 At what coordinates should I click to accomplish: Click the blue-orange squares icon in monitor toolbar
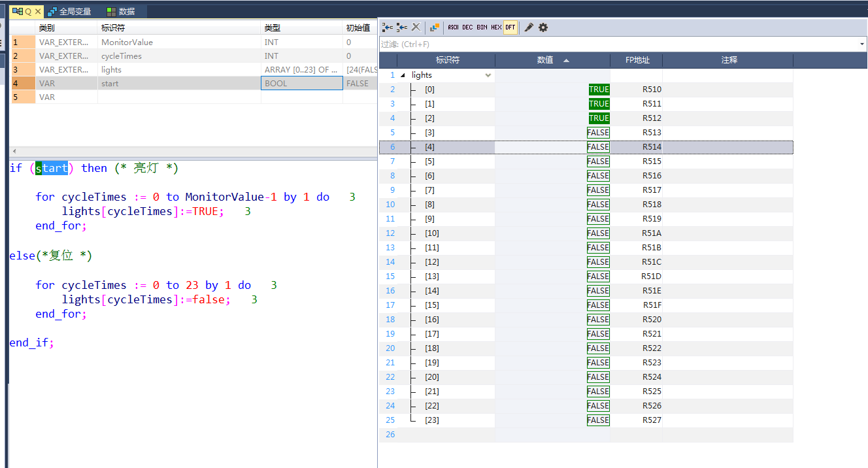435,27
